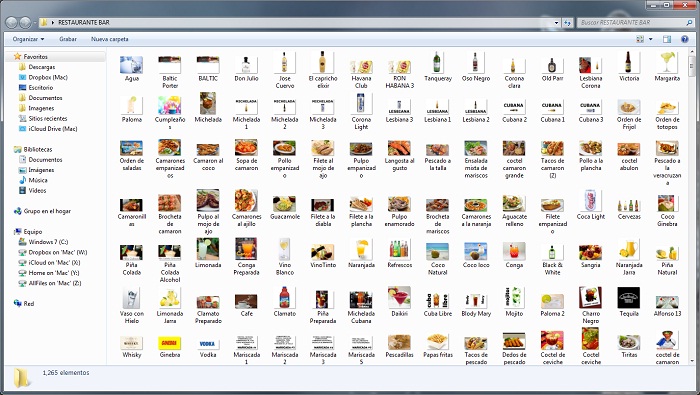
Task: Select the Guacamole image file
Action: (x=284, y=204)
